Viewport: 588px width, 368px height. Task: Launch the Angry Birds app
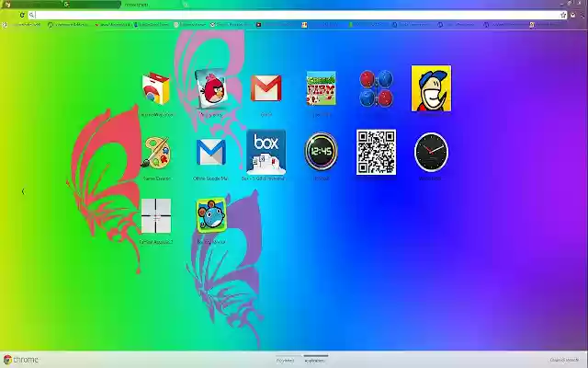(210, 88)
